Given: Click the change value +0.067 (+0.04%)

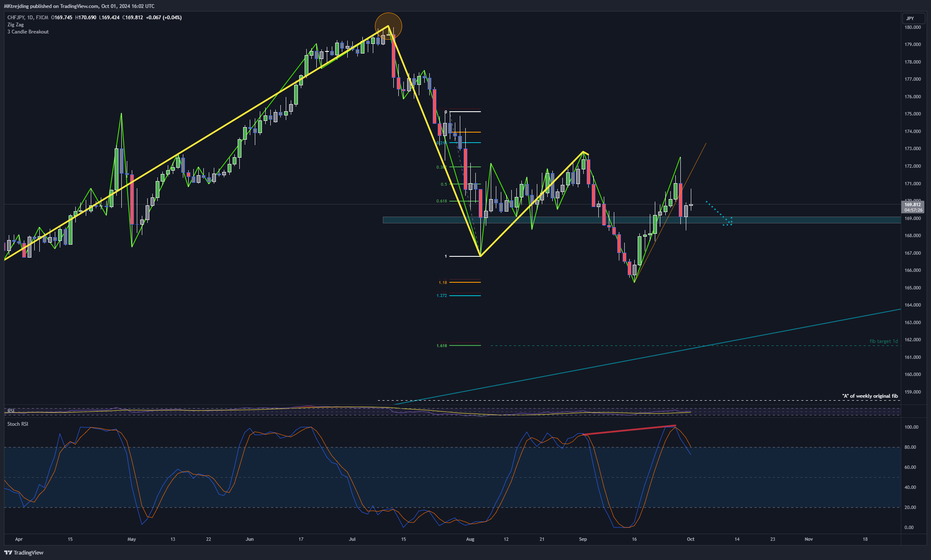Looking at the screenshot, I should (x=164, y=18).
